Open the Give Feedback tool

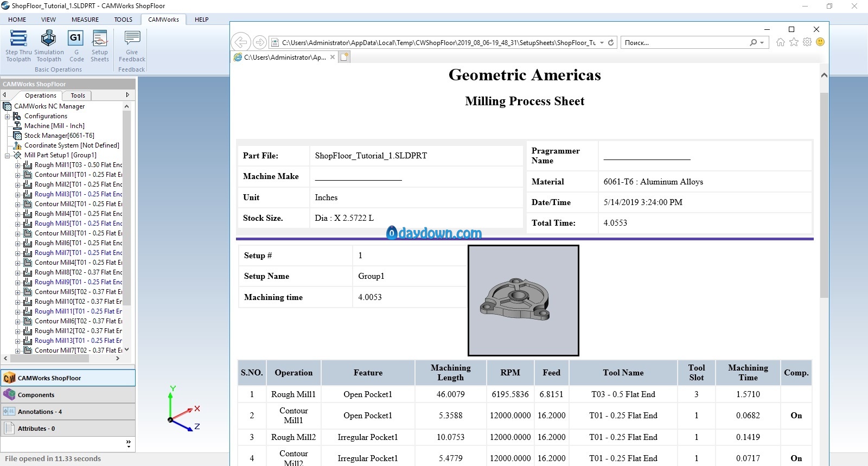pos(132,46)
